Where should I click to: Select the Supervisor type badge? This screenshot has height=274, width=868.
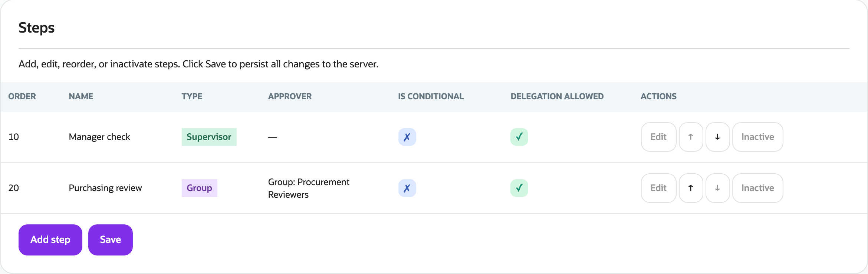click(209, 137)
